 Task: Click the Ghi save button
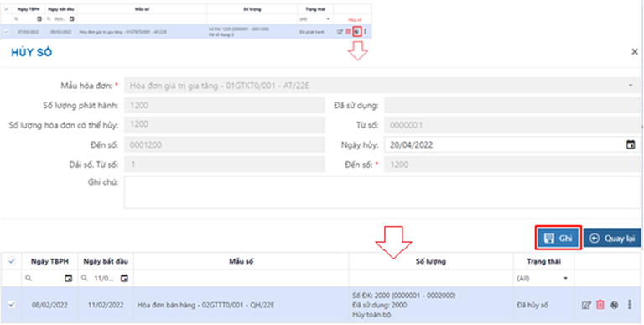click(x=558, y=238)
